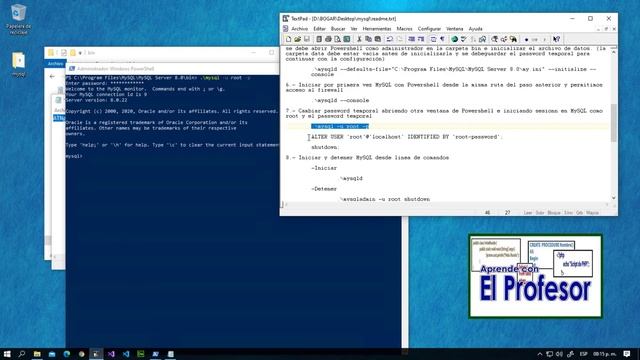Screen dimensions: 640x360
Task: Open the Archivo menu in TextPad
Action: (300, 29)
